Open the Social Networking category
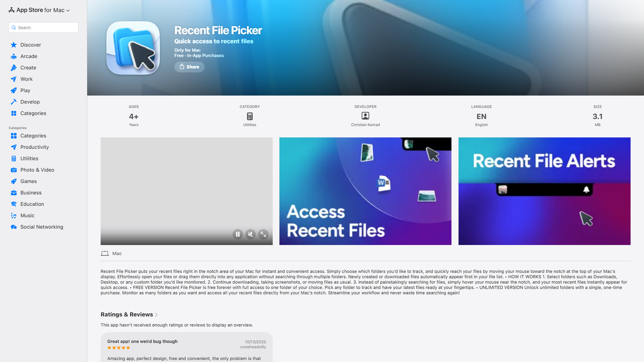 click(41, 226)
